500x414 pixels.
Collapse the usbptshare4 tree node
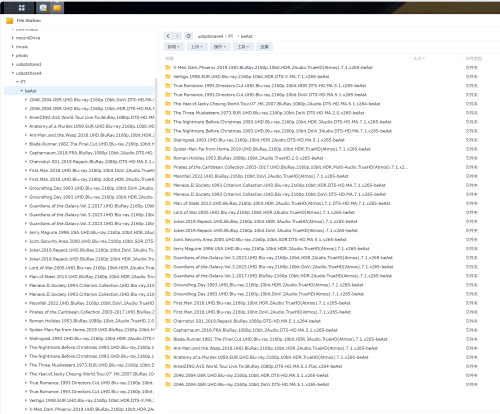(x=13, y=73)
